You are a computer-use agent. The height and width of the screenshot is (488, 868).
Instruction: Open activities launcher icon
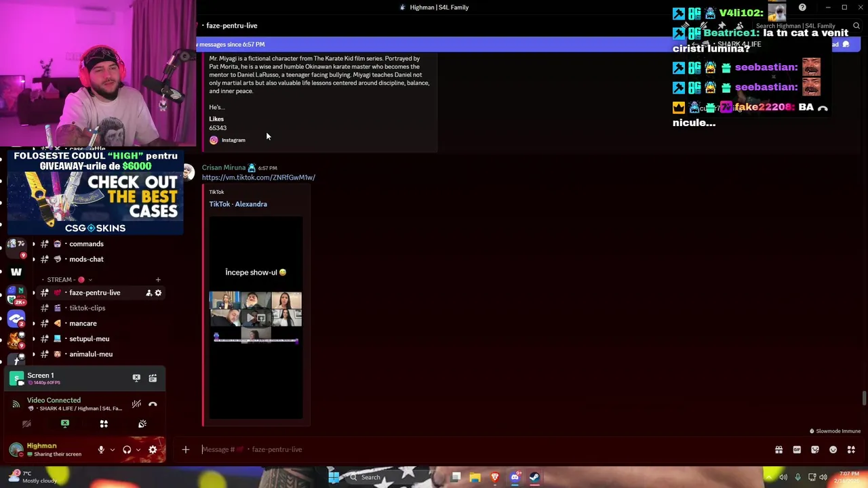pyautogui.click(x=104, y=424)
